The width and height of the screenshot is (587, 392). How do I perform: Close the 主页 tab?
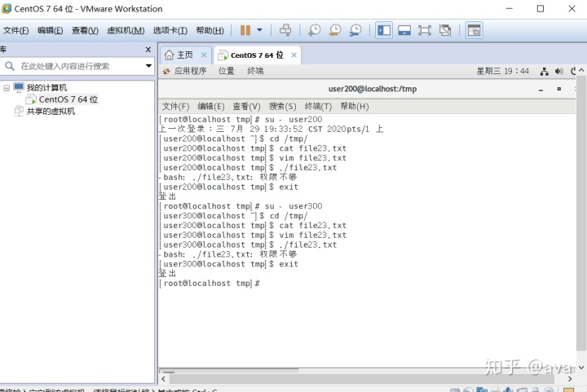(x=204, y=55)
